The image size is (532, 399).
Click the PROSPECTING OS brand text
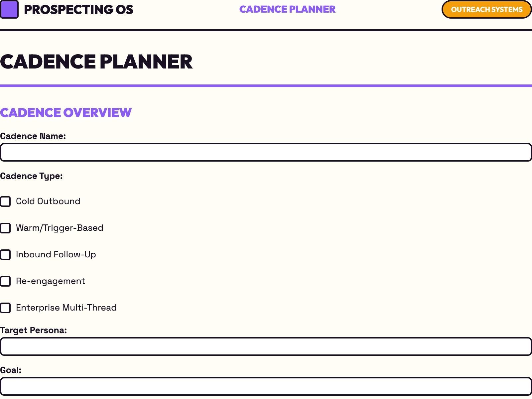click(x=78, y=9)
